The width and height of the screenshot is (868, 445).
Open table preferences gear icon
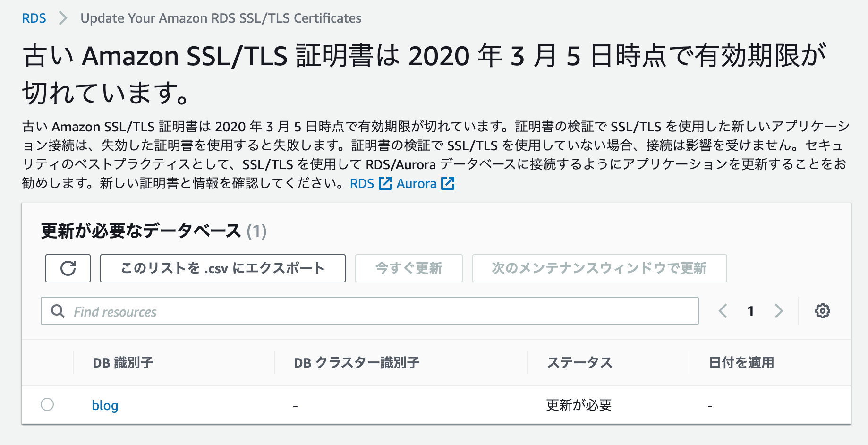pyautogui.click(x=822, y=311)
